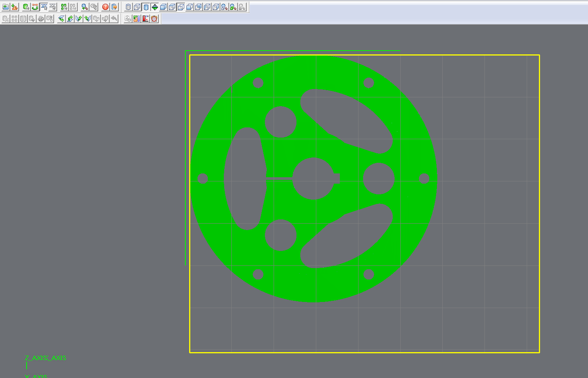
Task: Click the rotate tool with orange double arrow
Action: point(35,7)
